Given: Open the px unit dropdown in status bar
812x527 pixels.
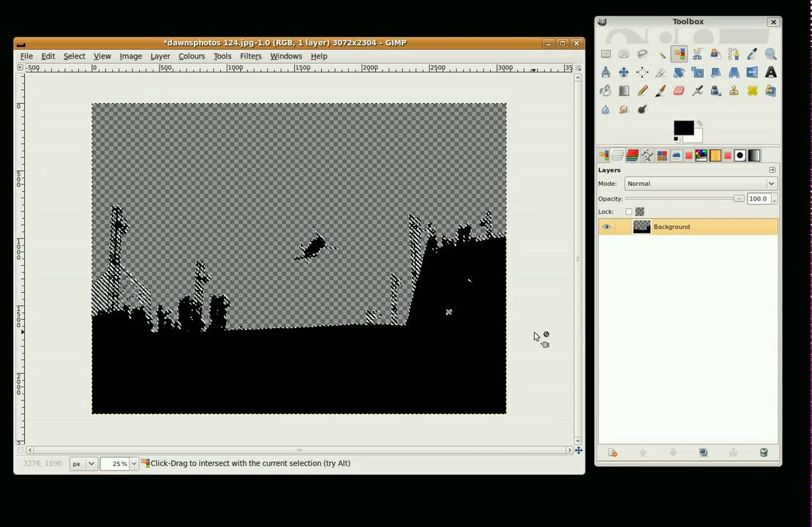Looking at the screenshot, I should pyautogui.click(x=83, y=463).
